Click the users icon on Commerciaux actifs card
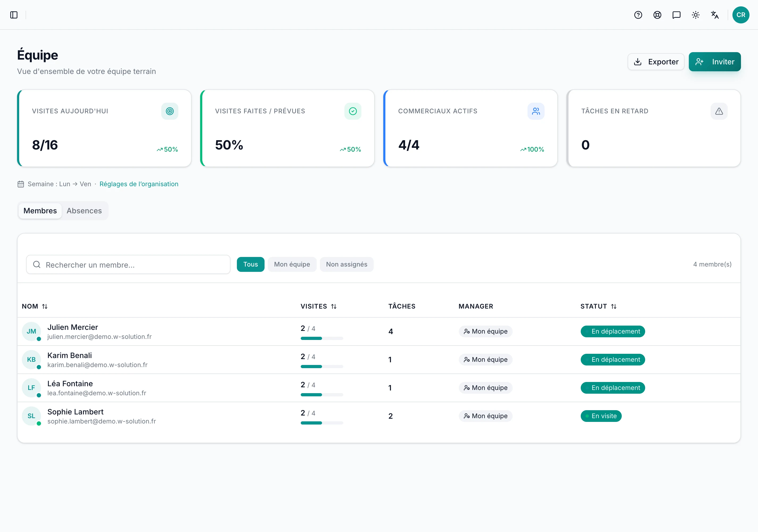 tap(536, 111)
